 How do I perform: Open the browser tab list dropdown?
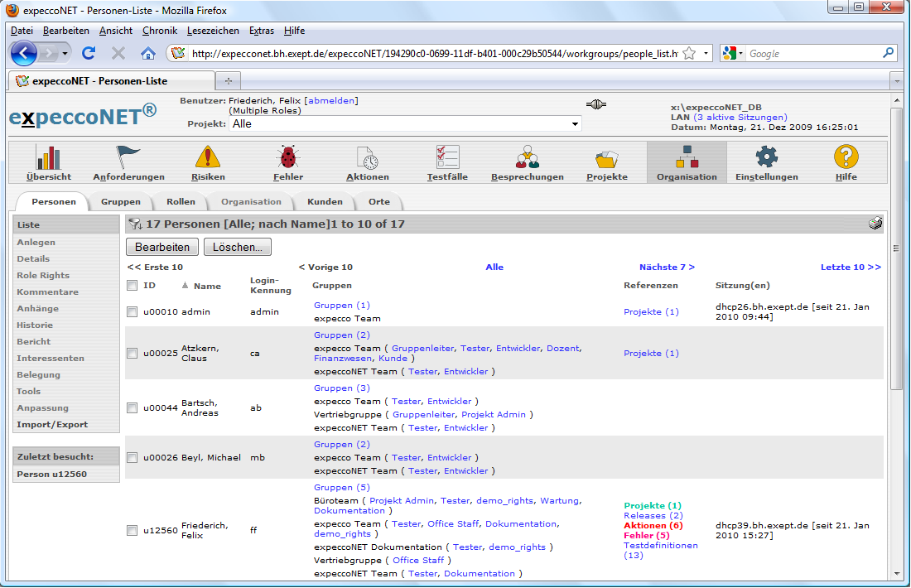pyautogui.click(x=896, y=81)
